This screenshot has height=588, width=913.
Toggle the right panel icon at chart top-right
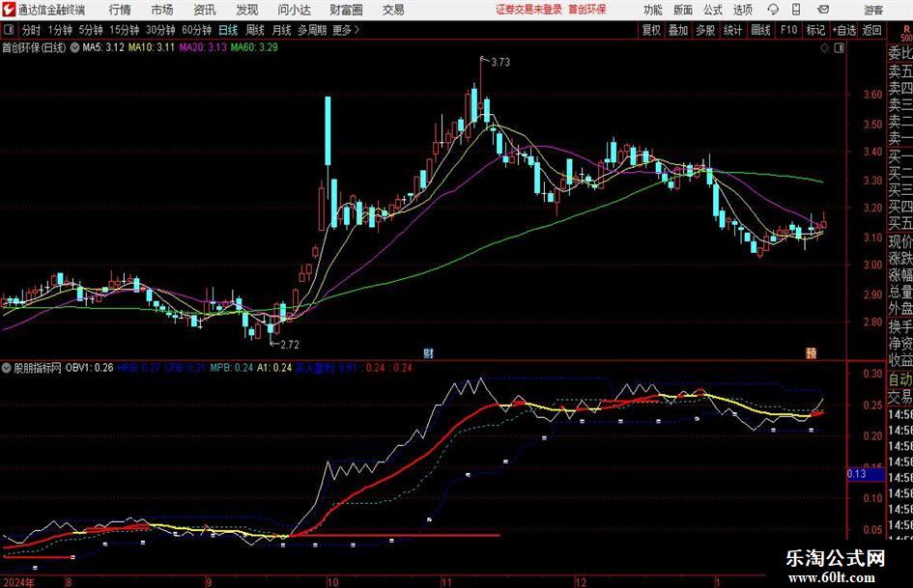pyautogui.click(x=839, y=48)
